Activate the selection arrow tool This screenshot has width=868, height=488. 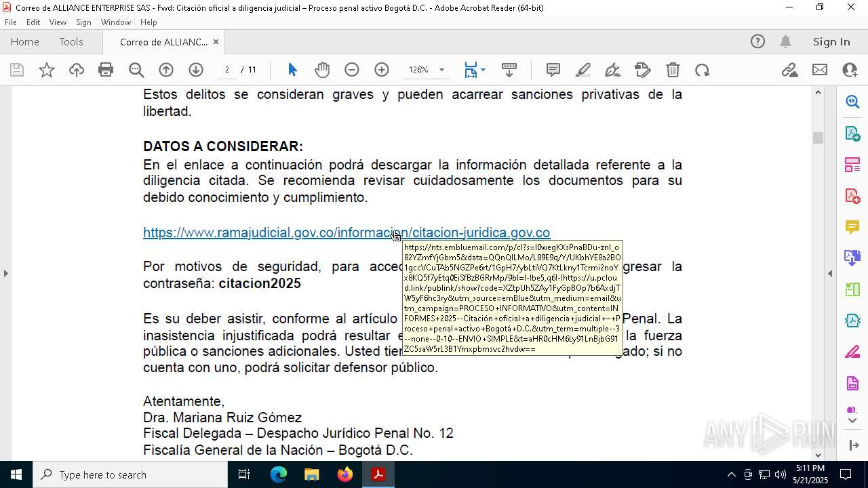[292, 70]
